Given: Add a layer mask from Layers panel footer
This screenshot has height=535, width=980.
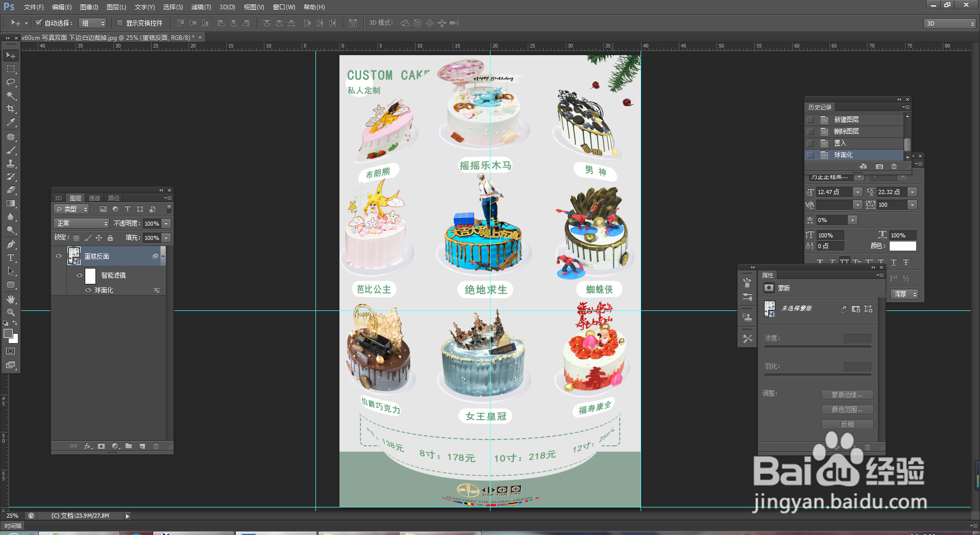Looking at the screenshot, I should coord(102,446).
